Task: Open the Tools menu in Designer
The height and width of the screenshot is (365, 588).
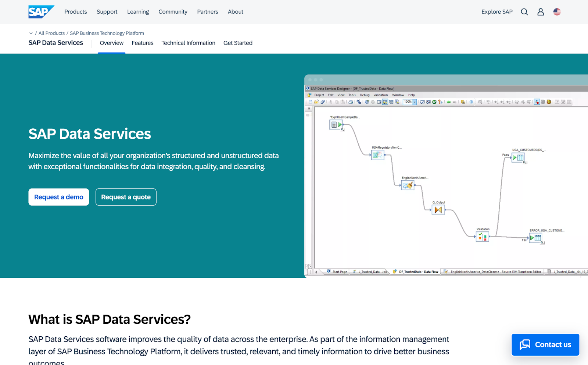Action: click(352, 95)
